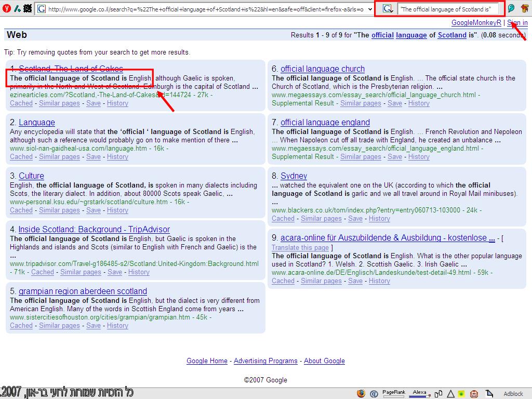Click the Alexa rank bar in status bar
This screenshot has height=399, width=532.
click(x=419, y=393)
